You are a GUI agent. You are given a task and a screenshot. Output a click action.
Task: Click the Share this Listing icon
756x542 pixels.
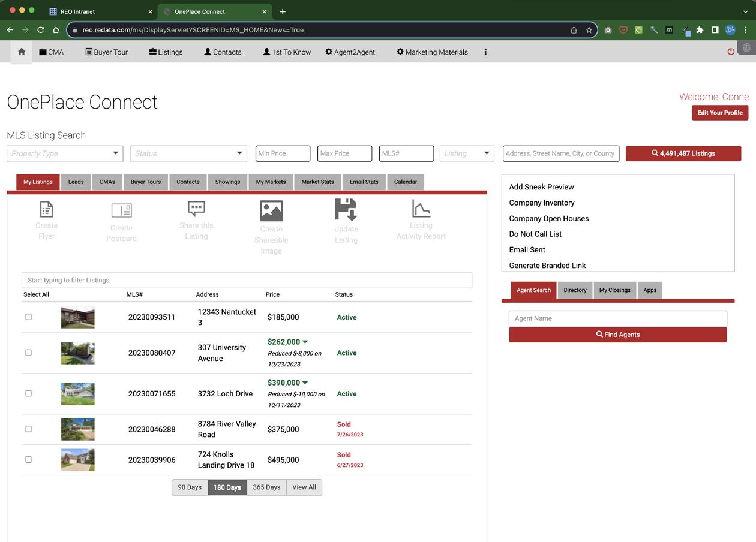[196, 209]
